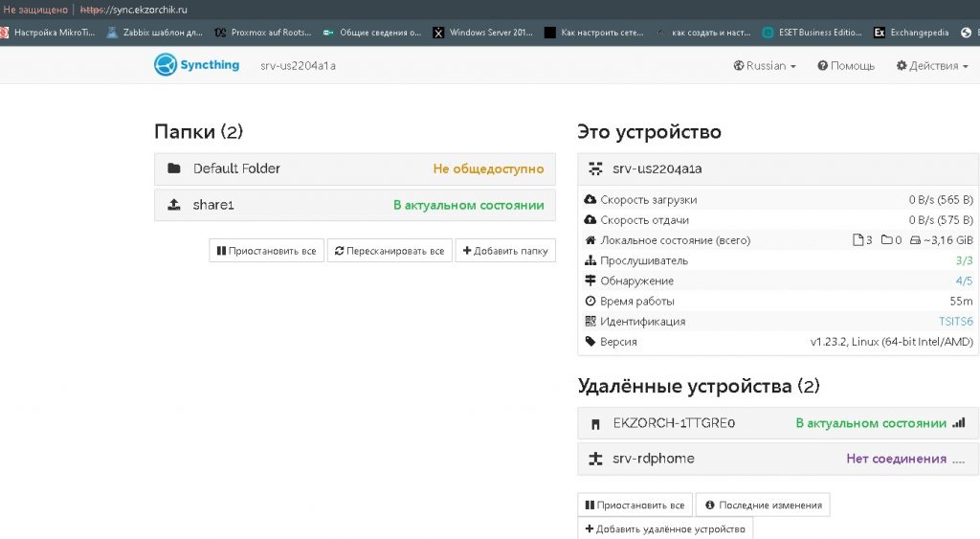Click the Syncthing logo icon
This screenshot has width=980, height=539.
[166, 65]
